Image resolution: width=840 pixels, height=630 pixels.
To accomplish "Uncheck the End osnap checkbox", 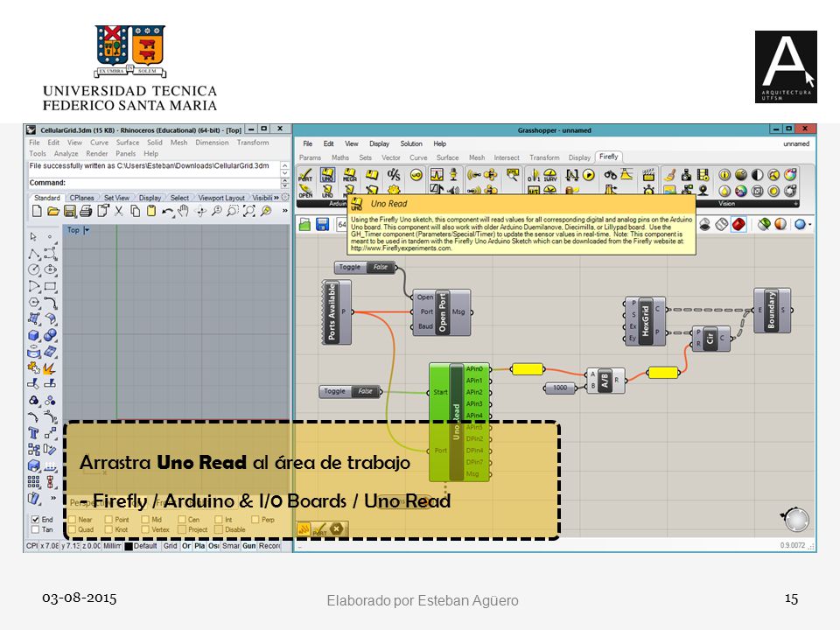I will pyautogui.click(x=35, y=519).
